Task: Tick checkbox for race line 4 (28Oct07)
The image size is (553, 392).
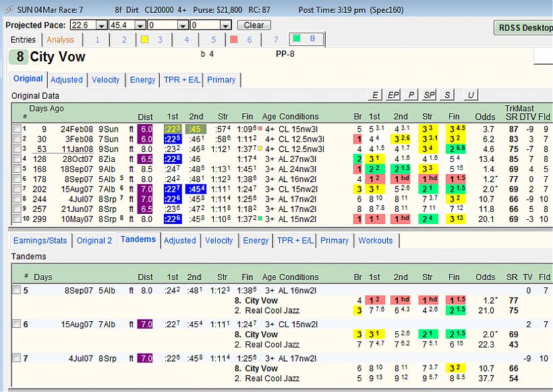Action: pyautogui.click(x=17, y=159)
